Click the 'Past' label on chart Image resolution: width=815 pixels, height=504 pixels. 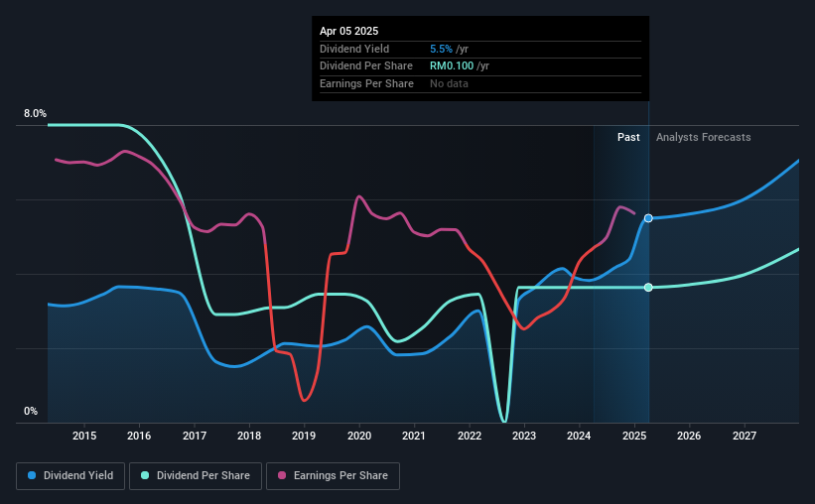pos(628,137)
